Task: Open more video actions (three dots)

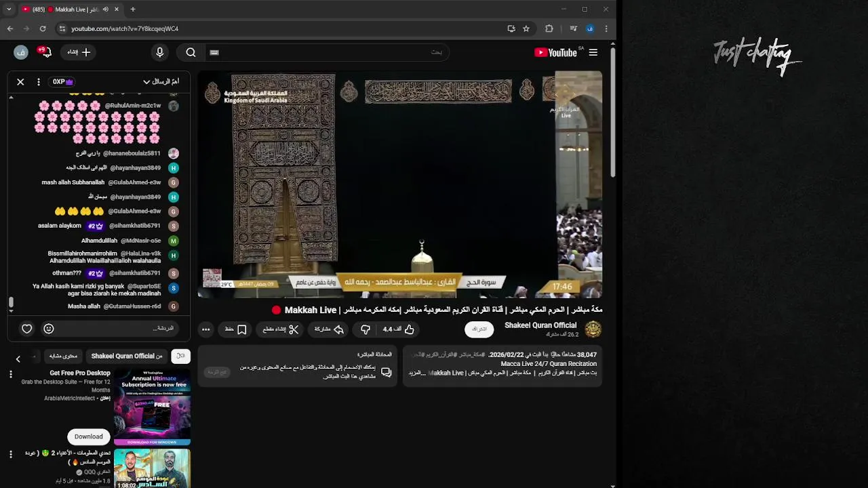Action: coord(206,329)
